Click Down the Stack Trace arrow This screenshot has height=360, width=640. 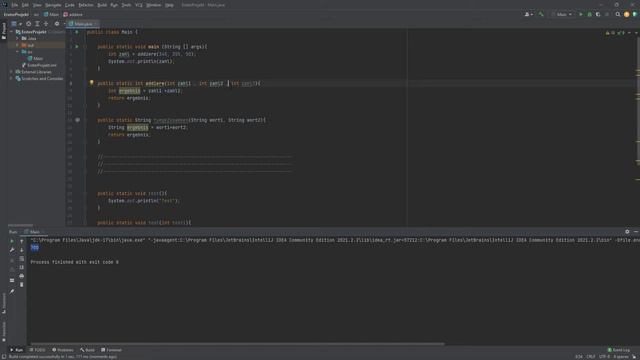tap(22, 250)
